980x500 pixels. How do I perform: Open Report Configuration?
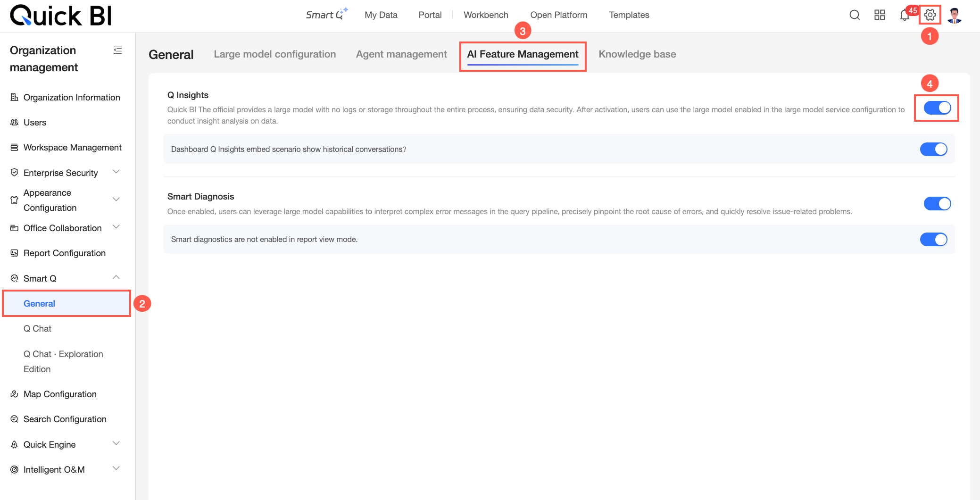66,253
